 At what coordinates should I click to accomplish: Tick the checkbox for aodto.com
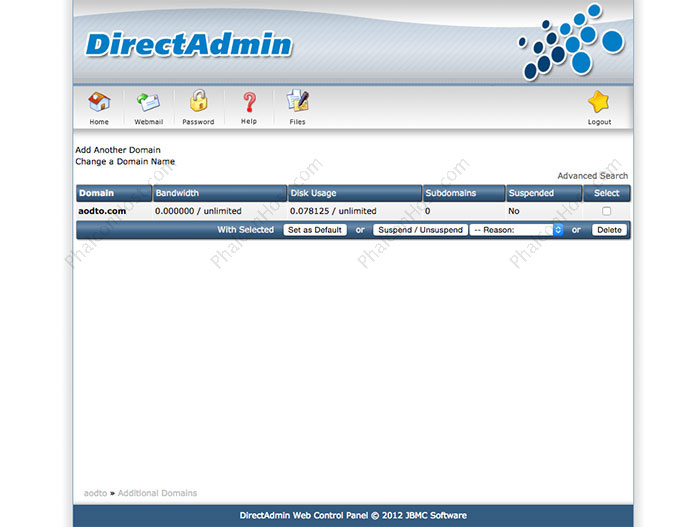(606, 211)
